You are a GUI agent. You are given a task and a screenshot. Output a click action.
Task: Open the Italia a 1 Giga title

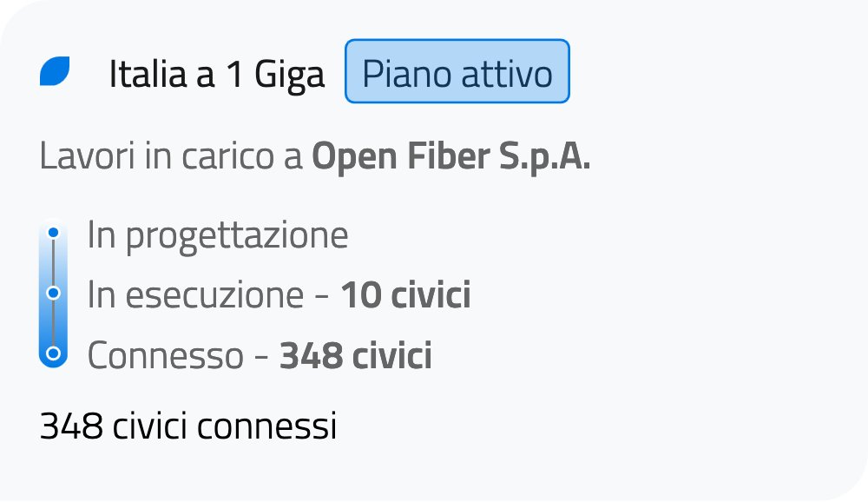click(x=216, y=75)
